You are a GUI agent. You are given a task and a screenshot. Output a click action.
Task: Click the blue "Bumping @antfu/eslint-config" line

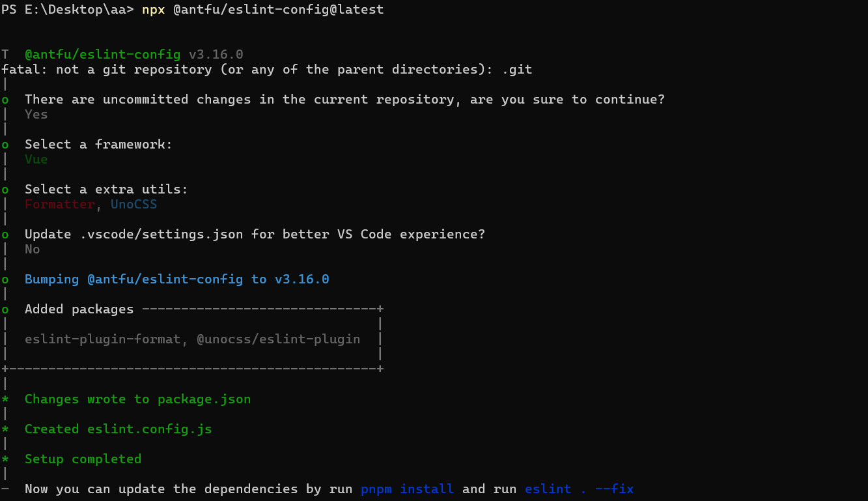tap(176, 279)
